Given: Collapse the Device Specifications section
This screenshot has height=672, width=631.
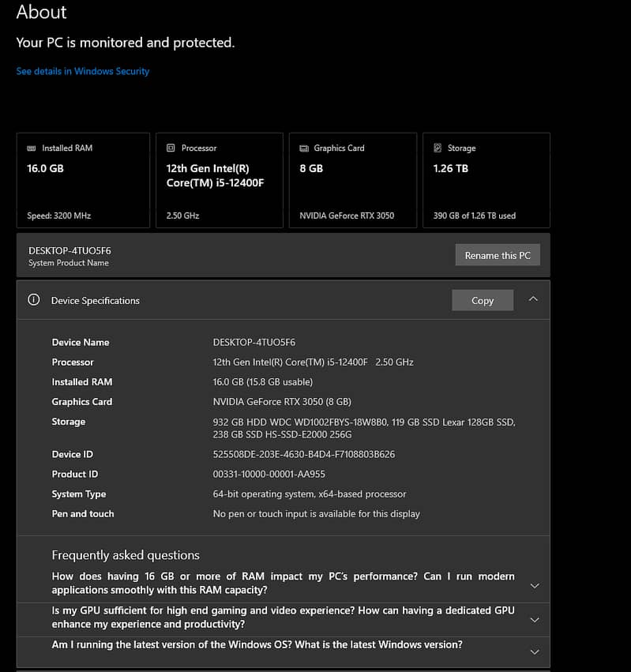Looking at the screenshot, I should pos(533,299).
